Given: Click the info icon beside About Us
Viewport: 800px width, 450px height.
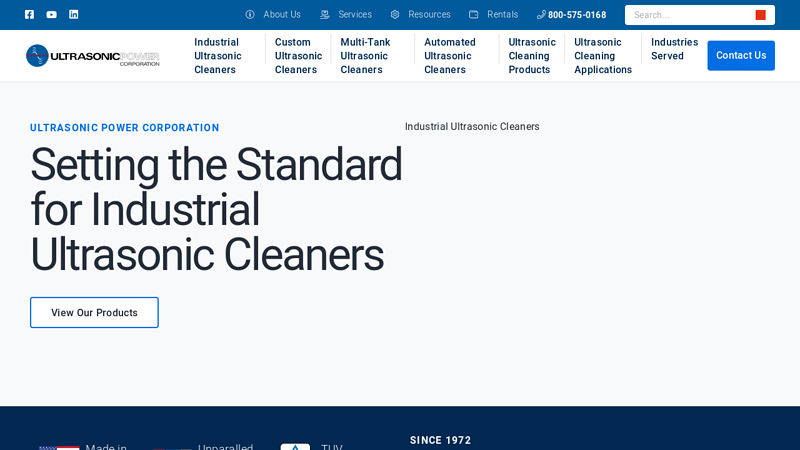Looking at the screenshot, I should pos(250,15).
